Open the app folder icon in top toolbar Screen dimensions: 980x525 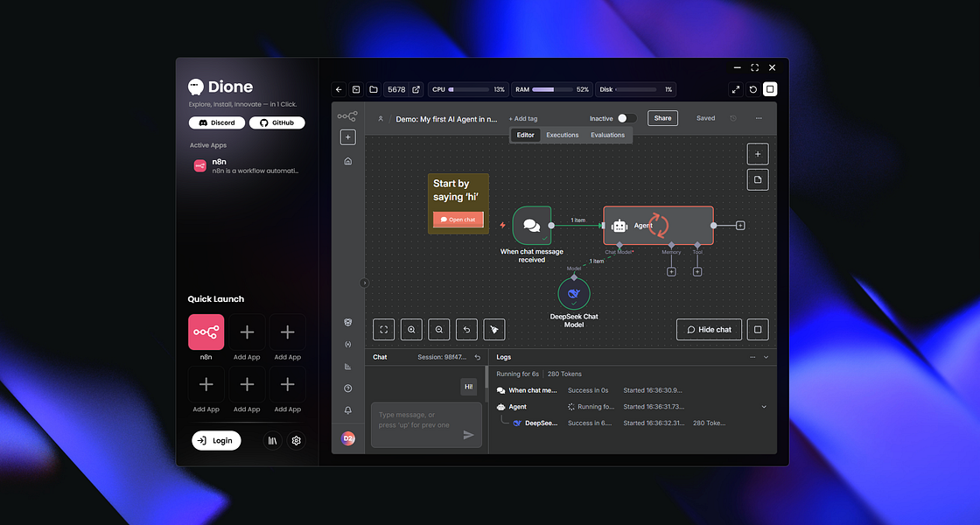pyautogui.click(x=374, y=89)
